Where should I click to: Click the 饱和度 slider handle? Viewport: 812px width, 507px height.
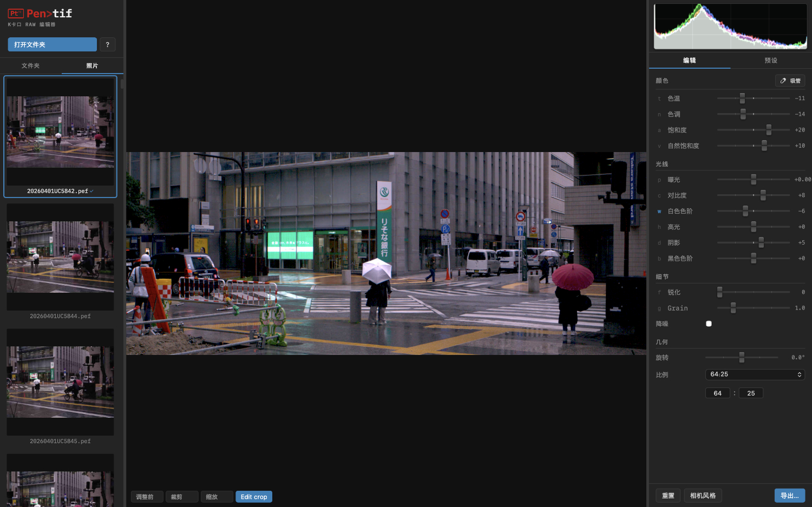(x=769, y=130)
